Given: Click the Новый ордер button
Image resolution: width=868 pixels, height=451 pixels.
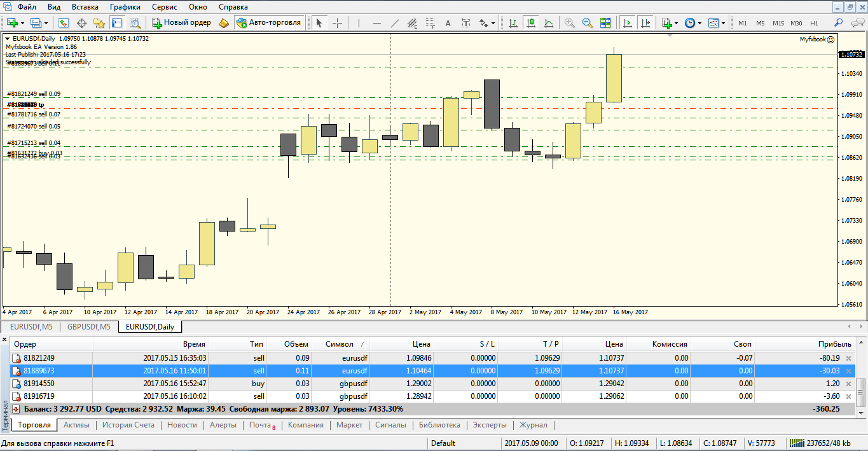Looking at the screenshot, I should [182, 23].
